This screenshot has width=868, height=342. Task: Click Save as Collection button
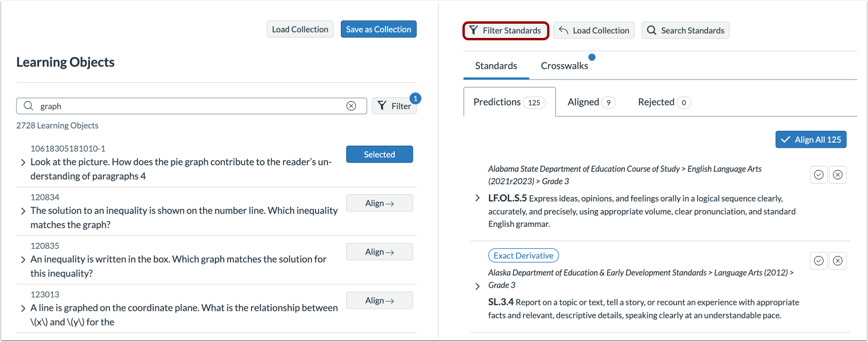point(378,29)
